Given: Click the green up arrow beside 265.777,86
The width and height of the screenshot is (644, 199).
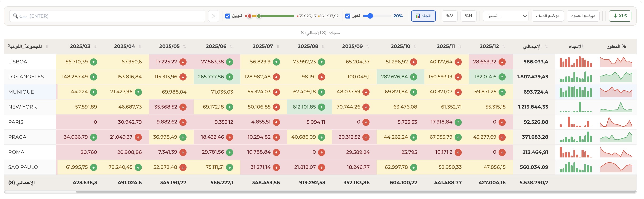Looking at the screenshot, I should (x=230, y=77).
